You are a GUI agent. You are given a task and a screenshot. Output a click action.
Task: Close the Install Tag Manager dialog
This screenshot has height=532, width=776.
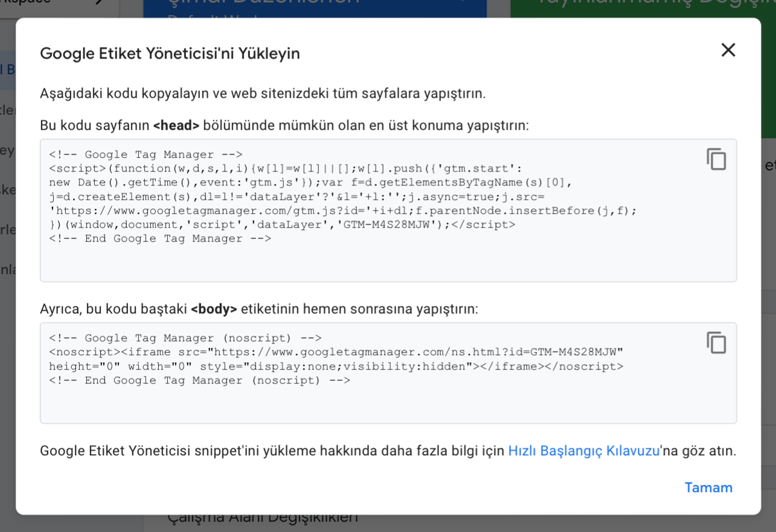point(728,50)
